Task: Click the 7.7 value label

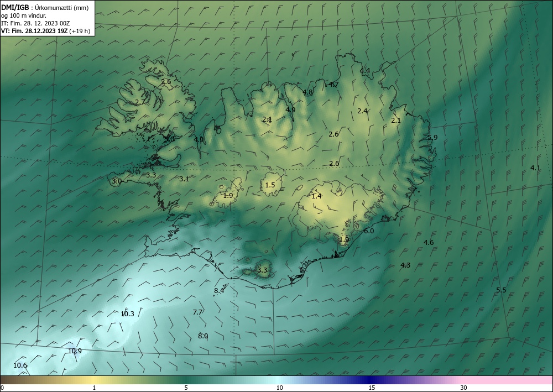Action: tap(197, 312)
